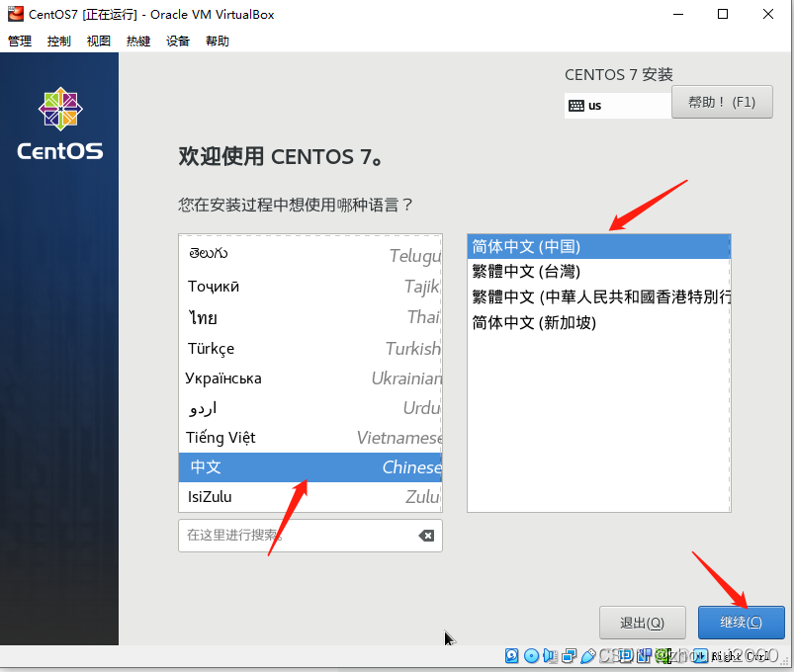The height and width of the screenshot is (672, 794).
Task: Click the optical disc status icon
Action: coord(531,656)
